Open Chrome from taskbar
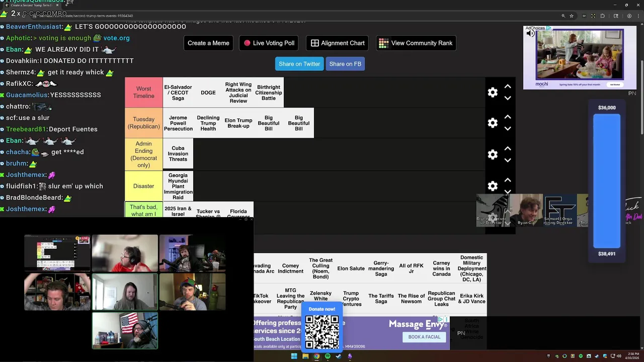Screen dimensions: 644x362 pos(316,356)
